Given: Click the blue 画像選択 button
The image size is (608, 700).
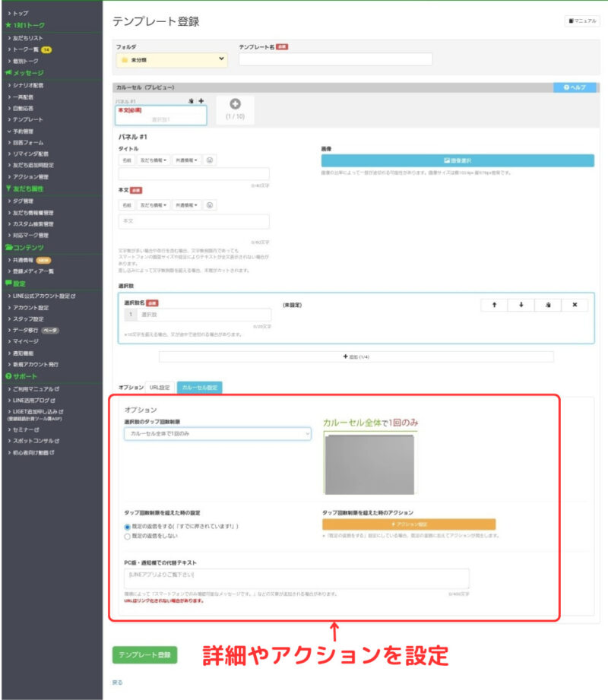Looking at the screenshot, I should [x=458, y=160].
